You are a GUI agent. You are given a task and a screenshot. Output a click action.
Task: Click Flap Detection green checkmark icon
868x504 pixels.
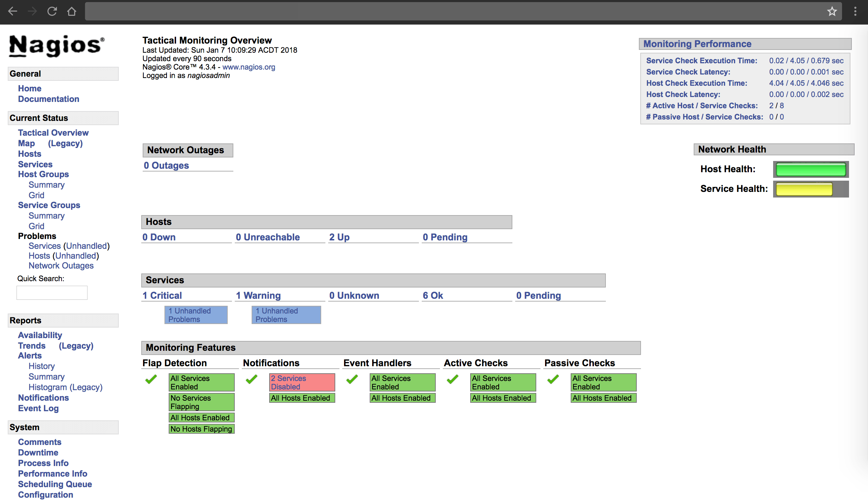click(x=151, y=379)
